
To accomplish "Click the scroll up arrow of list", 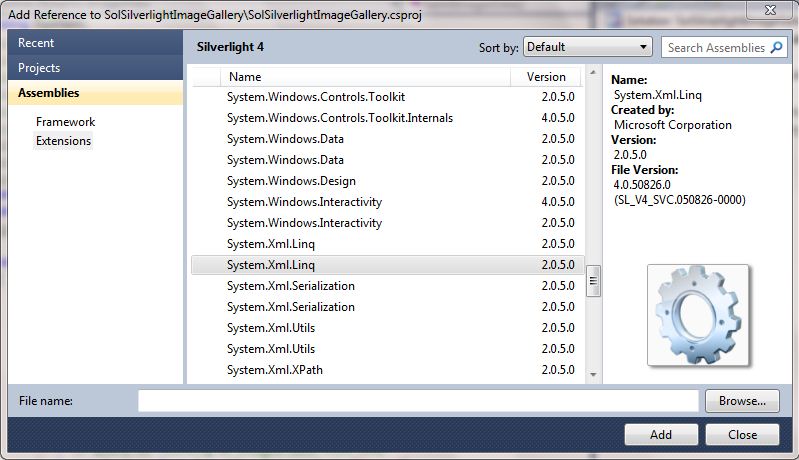I will pyautogui.click(x=593, y=72).
